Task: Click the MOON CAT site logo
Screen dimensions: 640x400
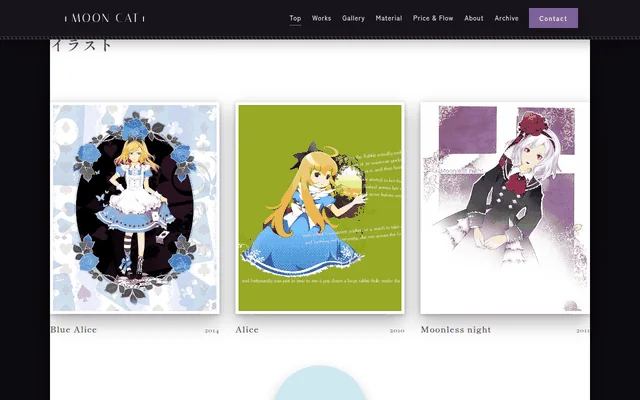Action: click(x=104, y=18)
